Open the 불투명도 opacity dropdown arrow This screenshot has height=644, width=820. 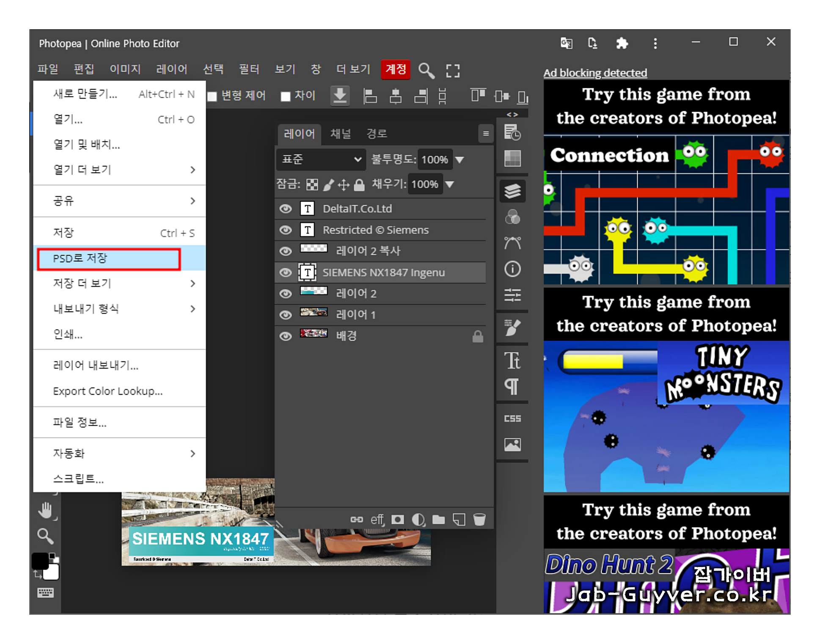pos(460,160)
